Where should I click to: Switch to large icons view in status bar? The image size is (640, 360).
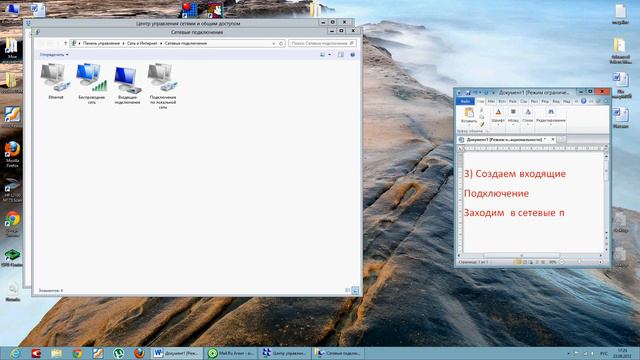point(355,291)
